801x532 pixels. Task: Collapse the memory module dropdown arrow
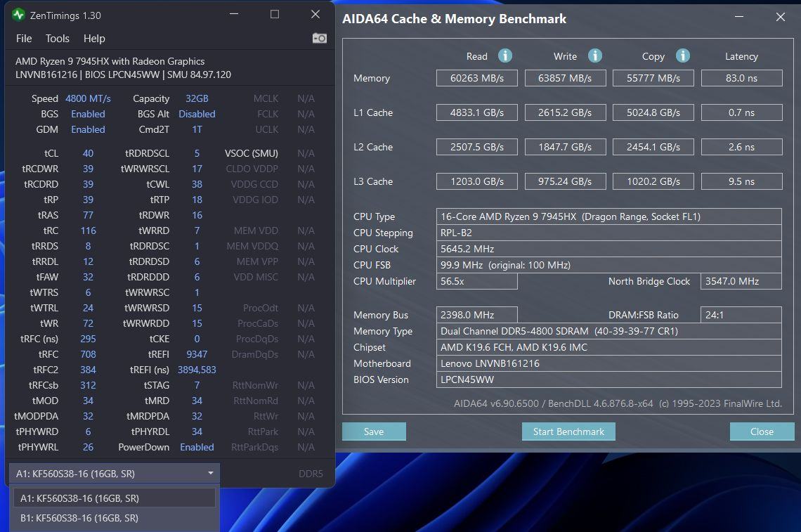tap(211, 473)
